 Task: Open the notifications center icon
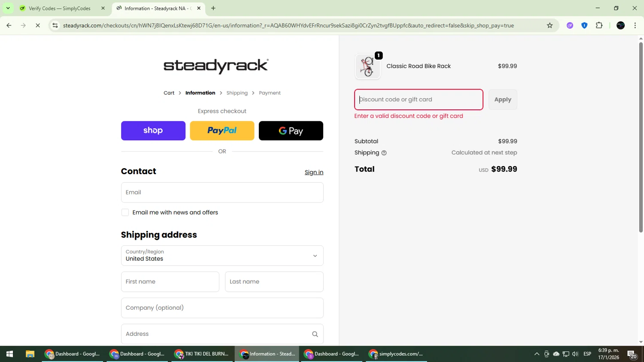pos(632,354)
